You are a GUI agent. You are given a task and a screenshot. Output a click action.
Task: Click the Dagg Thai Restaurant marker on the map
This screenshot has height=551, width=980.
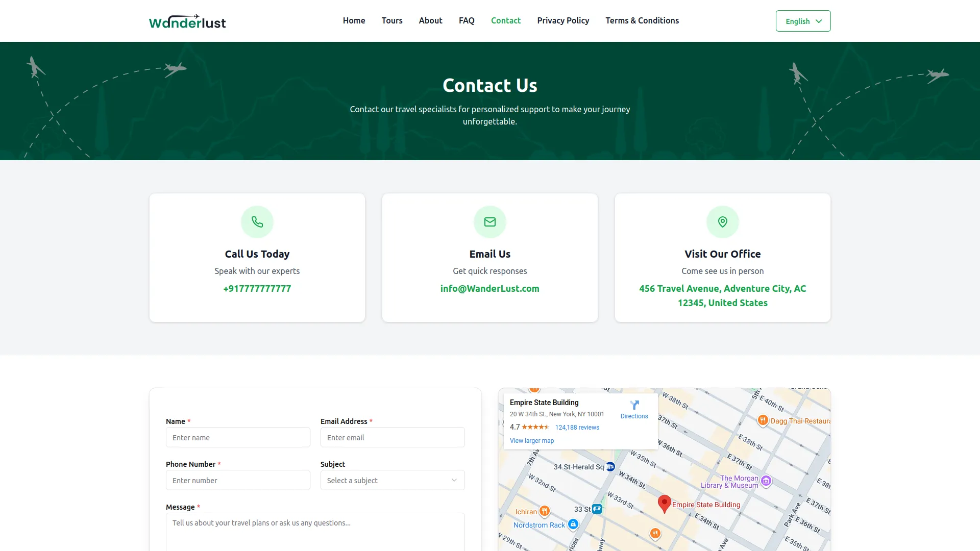[x=763, y=420]
